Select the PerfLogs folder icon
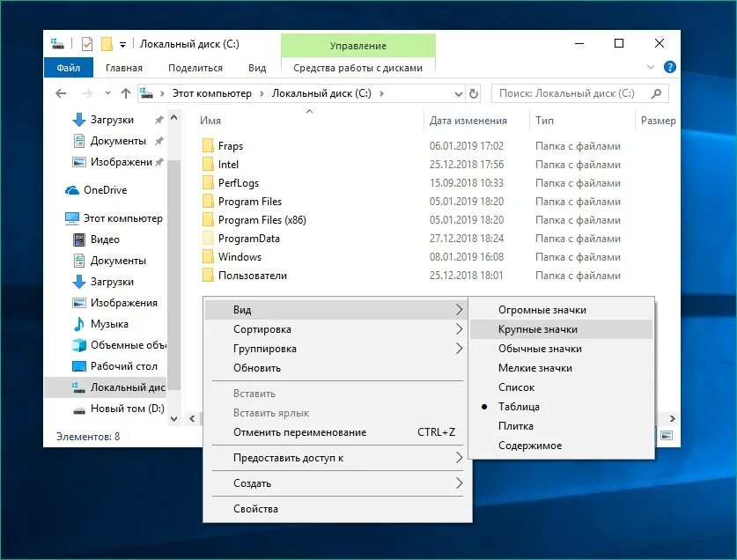The image size is (737, 560). 208,182
